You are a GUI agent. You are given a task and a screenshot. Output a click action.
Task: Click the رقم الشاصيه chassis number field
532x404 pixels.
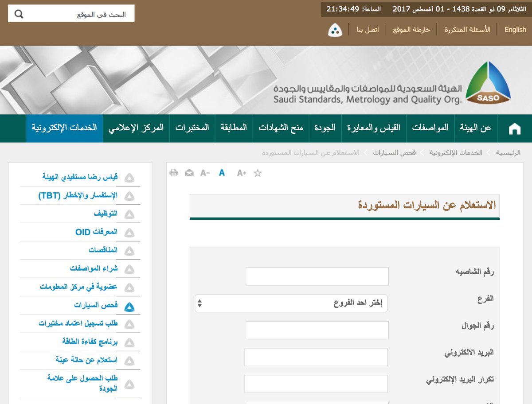[317, 276]
